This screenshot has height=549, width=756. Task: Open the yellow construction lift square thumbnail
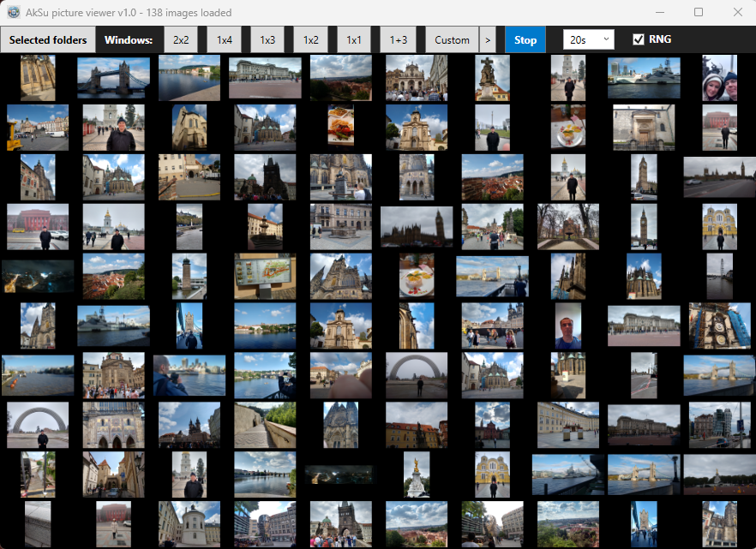pyautogui.click(x=38, y=127)
